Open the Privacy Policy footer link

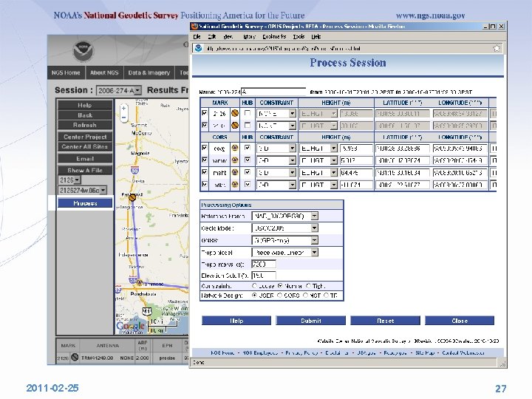[301, 353]
